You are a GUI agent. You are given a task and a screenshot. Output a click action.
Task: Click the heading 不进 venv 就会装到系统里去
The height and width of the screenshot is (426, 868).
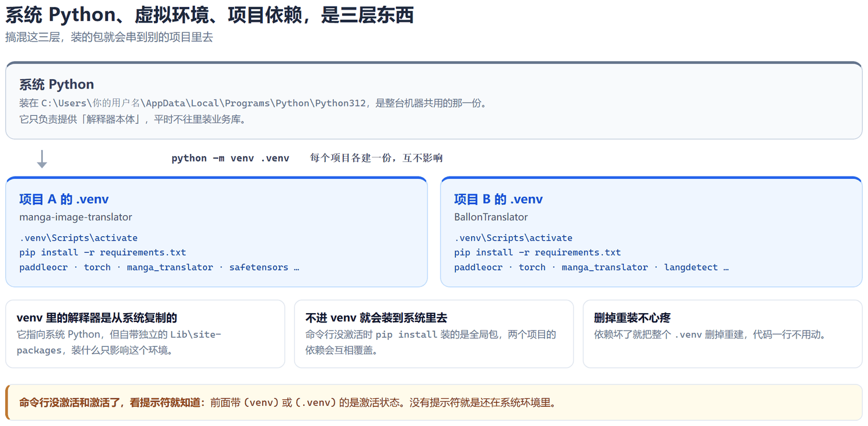point(377,318)
